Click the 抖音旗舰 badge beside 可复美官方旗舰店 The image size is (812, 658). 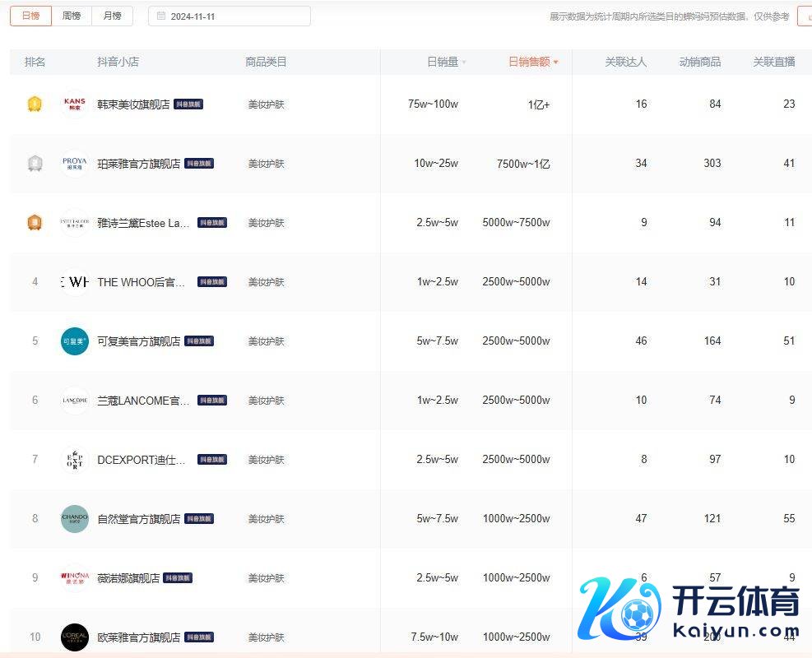click(199, 341)
